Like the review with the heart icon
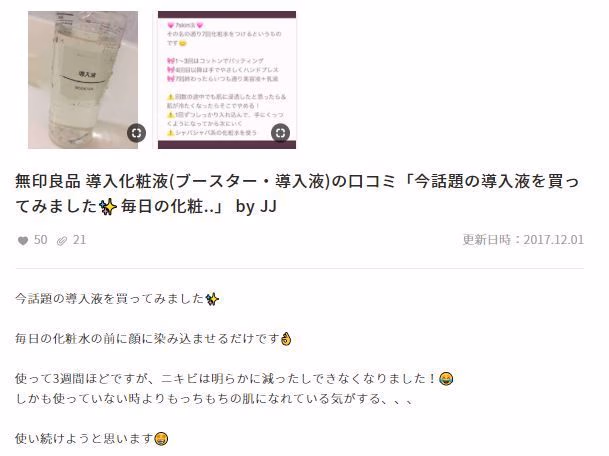The height and width of the screenshot is (456, 609). pyautogui.click(x=23, y=241)
